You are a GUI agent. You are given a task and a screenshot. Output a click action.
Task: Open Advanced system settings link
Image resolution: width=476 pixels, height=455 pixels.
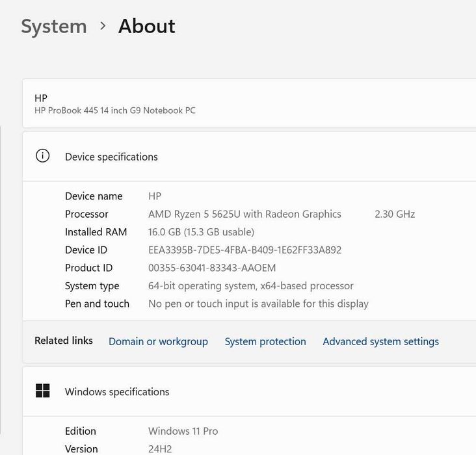[380, 341]
